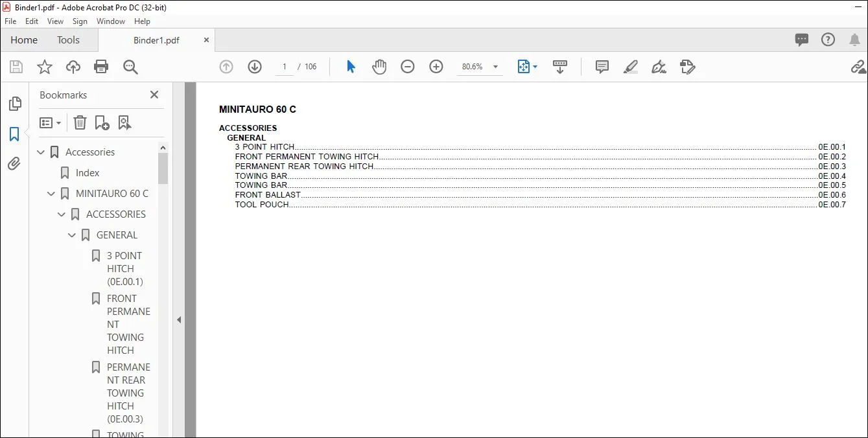Screen dimensions: 868x438
Task: Open the Help menu
Action: tap(142, 21)
